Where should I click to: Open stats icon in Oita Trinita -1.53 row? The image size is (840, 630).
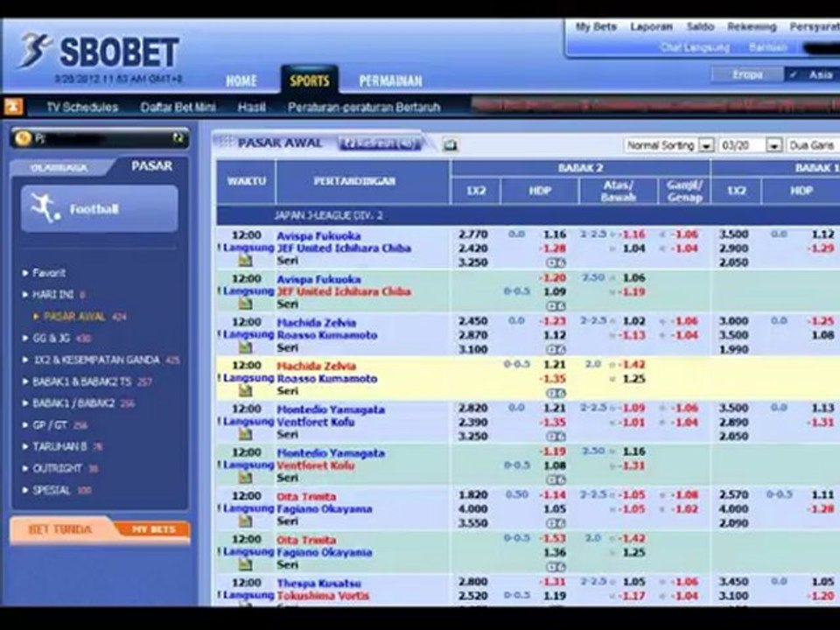pos(245,565)
